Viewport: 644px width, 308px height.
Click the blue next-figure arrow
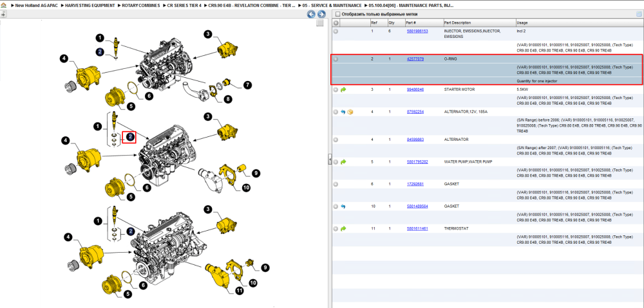pyautogui.click(x=321, y=14)
